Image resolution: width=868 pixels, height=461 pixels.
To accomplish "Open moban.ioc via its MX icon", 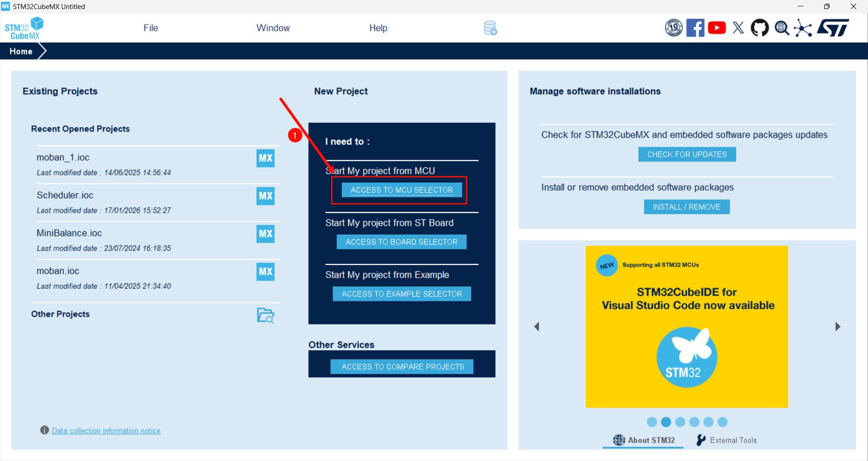I will coord(265,272).
